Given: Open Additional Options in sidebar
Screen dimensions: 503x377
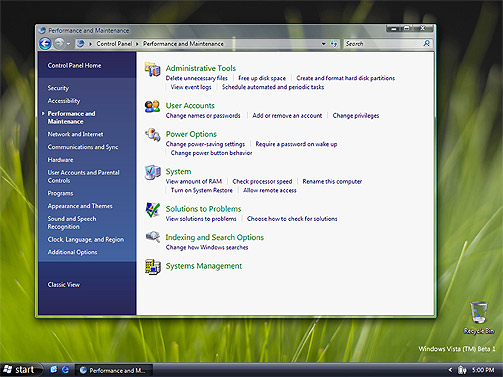Looking at the screenshot, I should tap(72, 252).
